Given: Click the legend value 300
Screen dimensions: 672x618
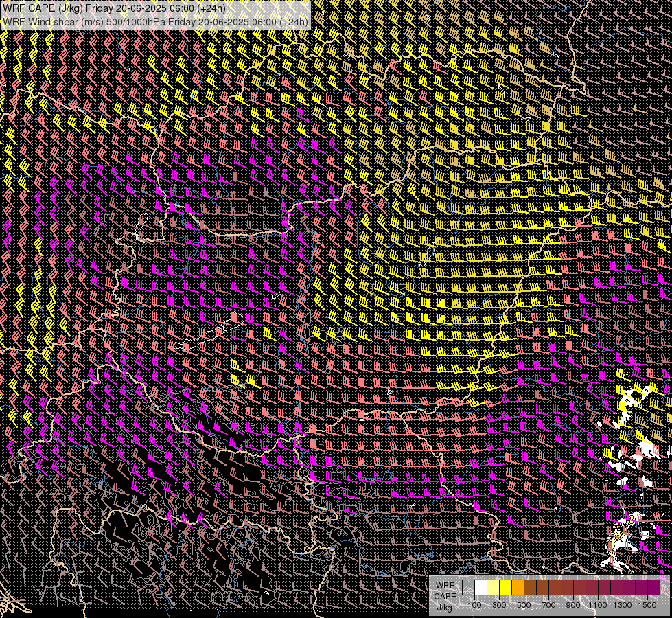Looking at the screenshot, I should 499,605.
